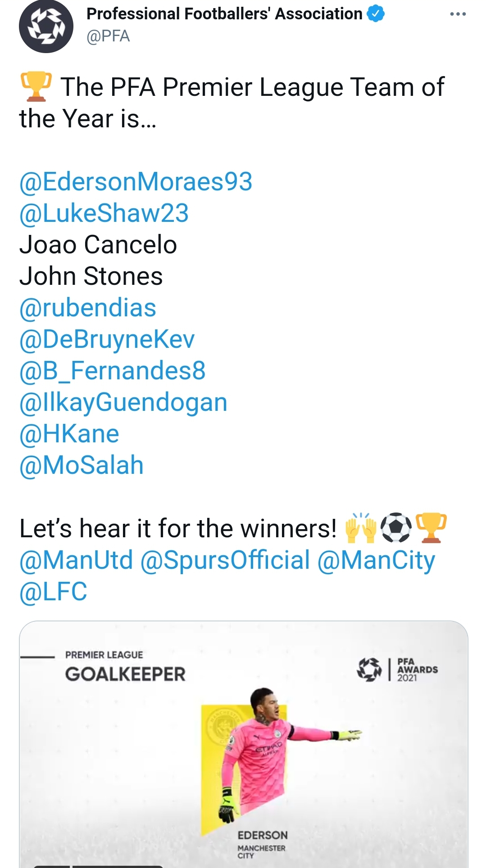Open the tweet's three-dot more menu
The height and width of the screenshot is (868, 486).
pyautogui.click(x=458, y=14)
